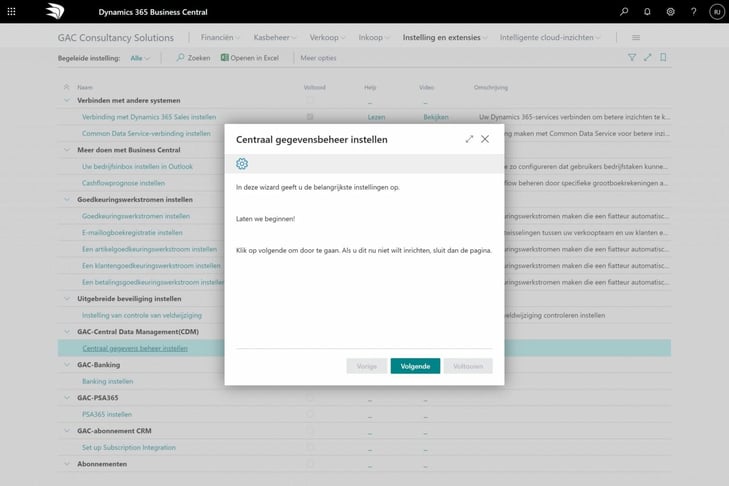
Task: Open E-maillogboekregistratie instellen
Action: [132, 233]
